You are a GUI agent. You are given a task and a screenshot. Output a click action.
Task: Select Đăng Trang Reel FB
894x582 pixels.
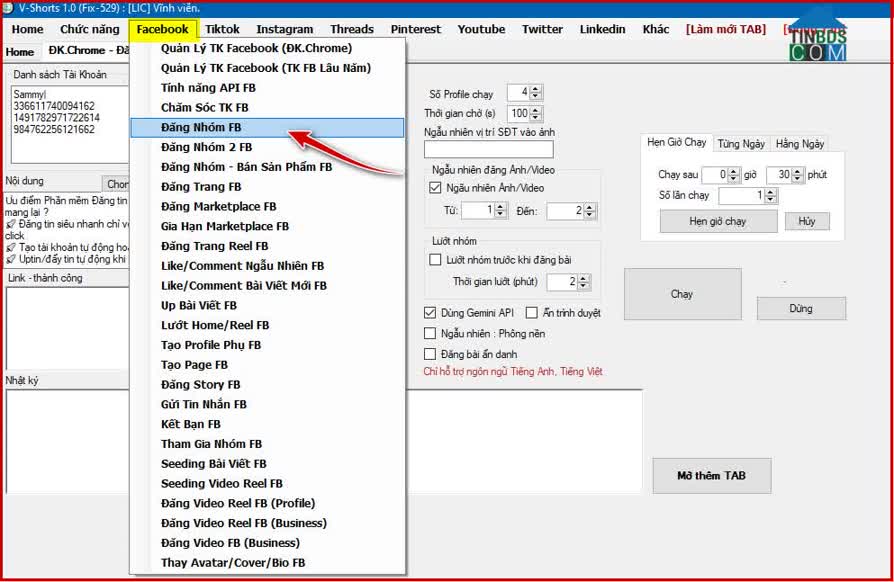tap(268, 246)
